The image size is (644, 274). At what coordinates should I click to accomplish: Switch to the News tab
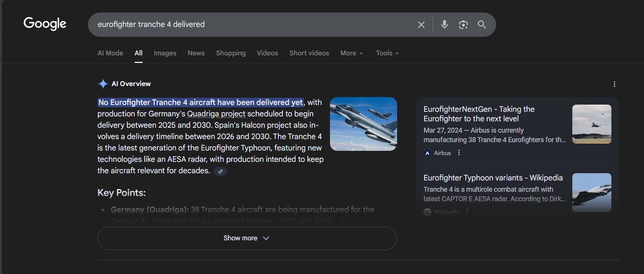tap(196, 53)
